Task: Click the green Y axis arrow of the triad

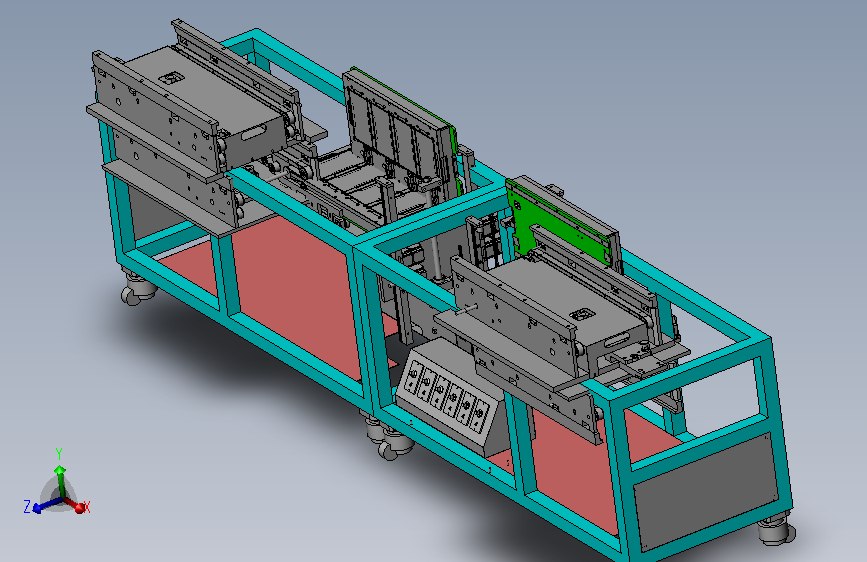Action: tap(60, 480)
